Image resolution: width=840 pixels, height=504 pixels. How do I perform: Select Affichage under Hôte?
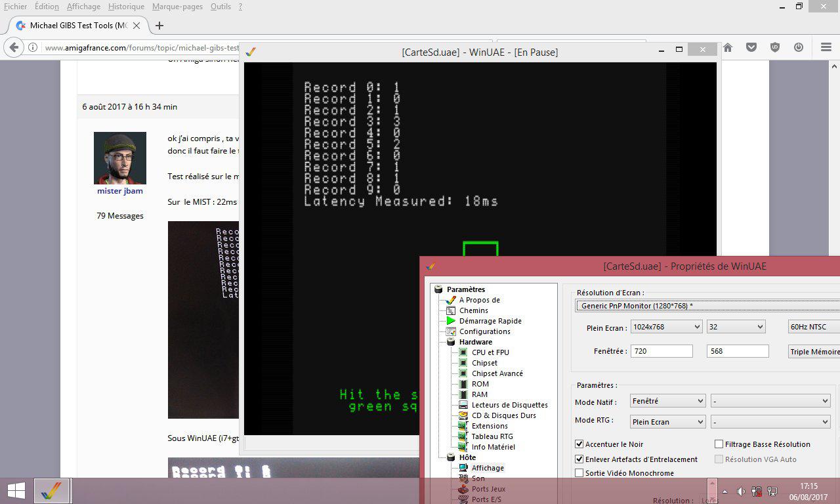488,468
